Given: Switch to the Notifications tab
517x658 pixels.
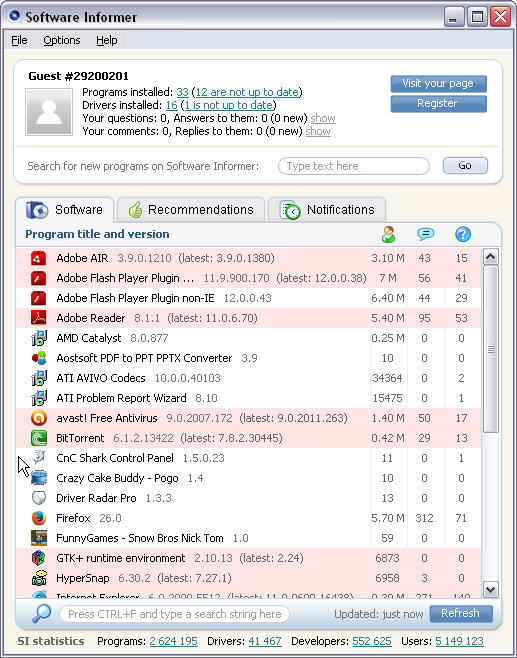Looking at the screenshot, I should point(327,209).
